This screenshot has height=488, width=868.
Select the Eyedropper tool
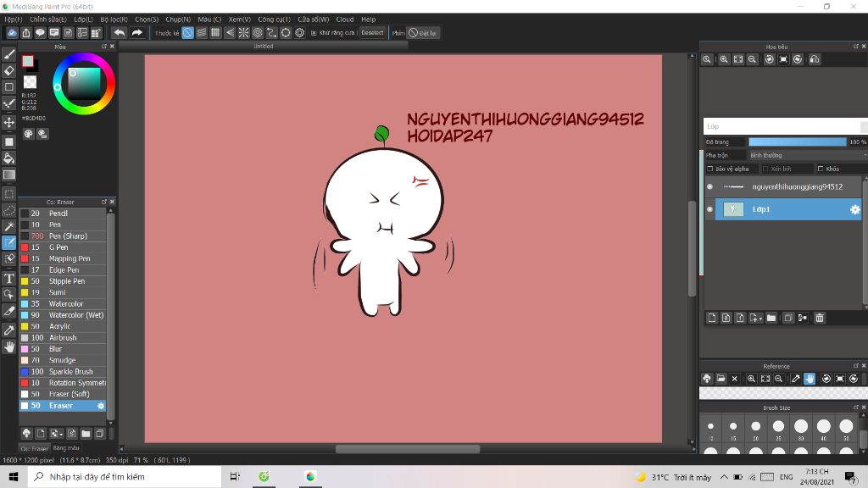(x=8, y=330)
